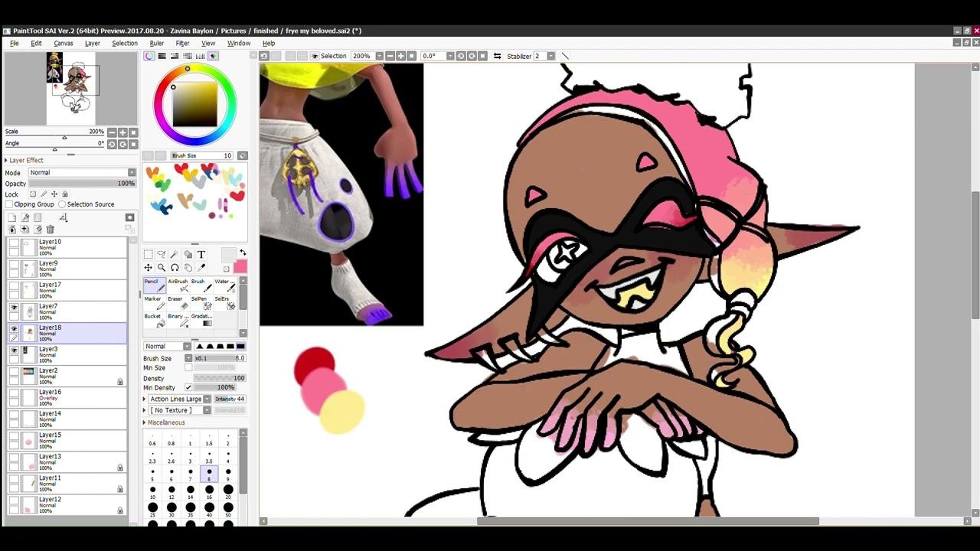Hide Layer18 via its eye icon
The height and width of the screenshot is (551, 980).
click(x=14, y=328)
